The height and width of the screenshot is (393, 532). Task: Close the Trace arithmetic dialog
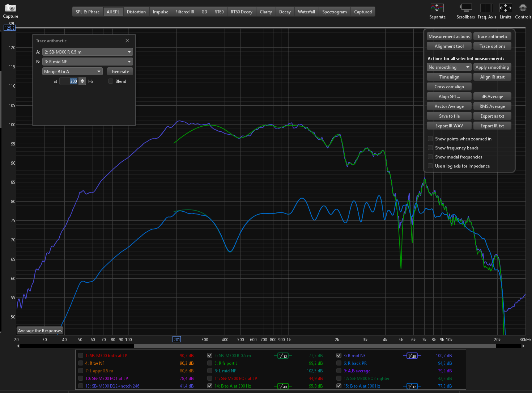pos(127,41)
